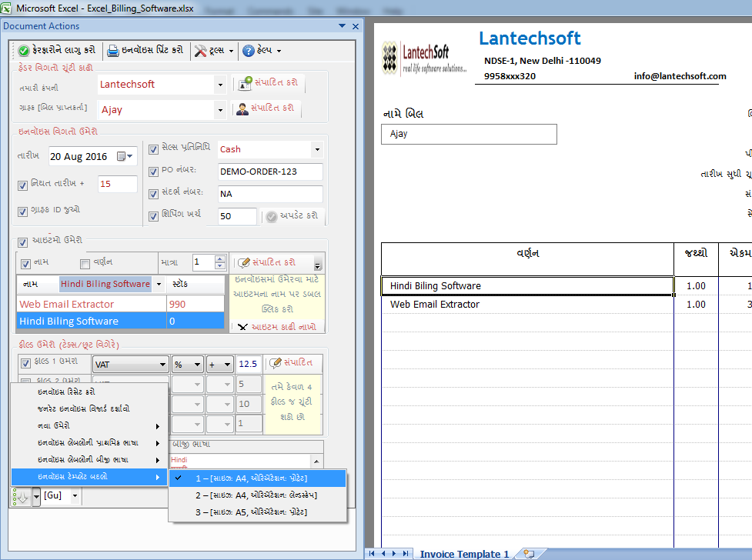Close the Document Actions pane
Viewport: 752px width, 560px height.
(356, 26)
